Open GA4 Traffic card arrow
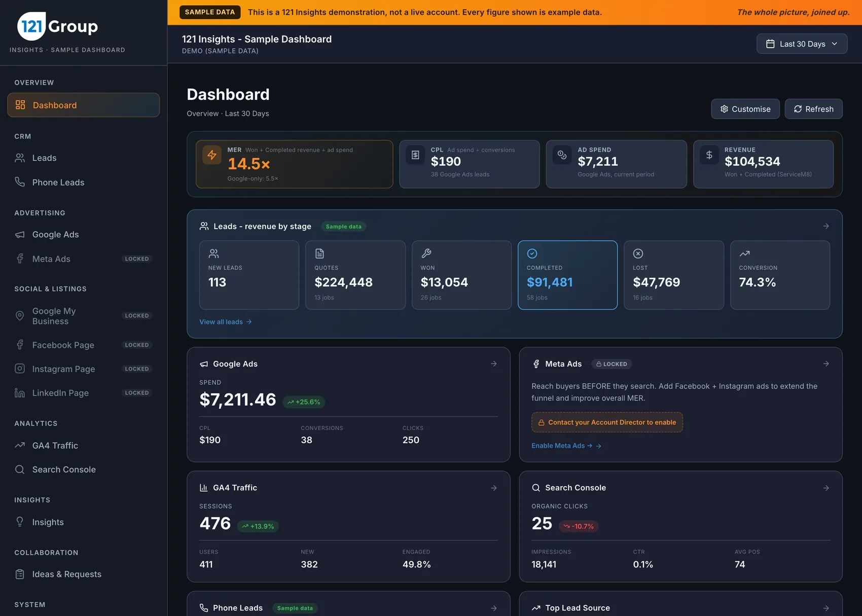The width and height of the screenshot is (862, 616). tap(494, 488)
